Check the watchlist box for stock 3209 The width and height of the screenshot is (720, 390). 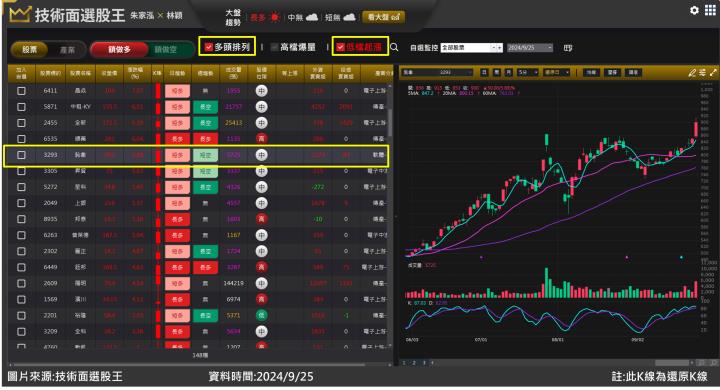click(21, 332)
